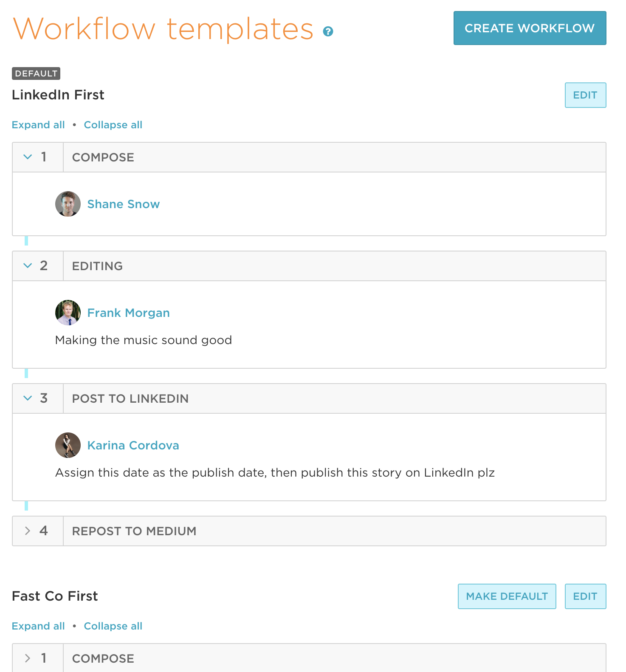Open Karina Cordova's profile link
The image size is (626, 672).
coord(133,445)
